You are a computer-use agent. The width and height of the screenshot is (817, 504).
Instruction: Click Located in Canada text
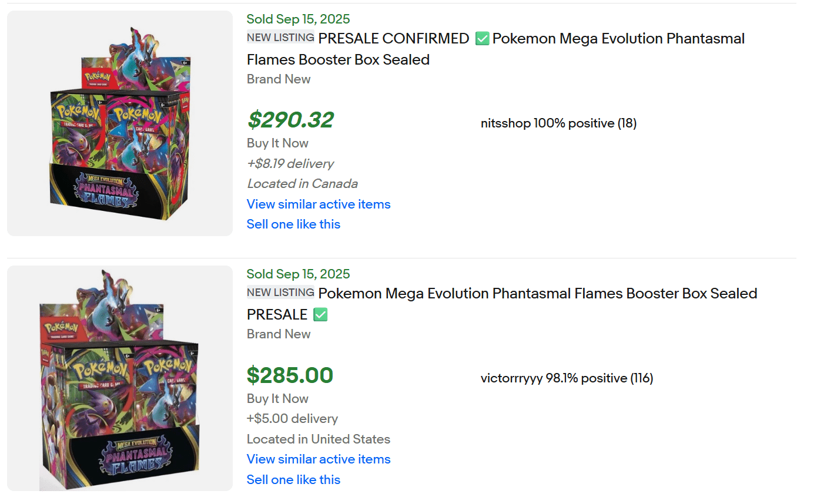[302, 184]
